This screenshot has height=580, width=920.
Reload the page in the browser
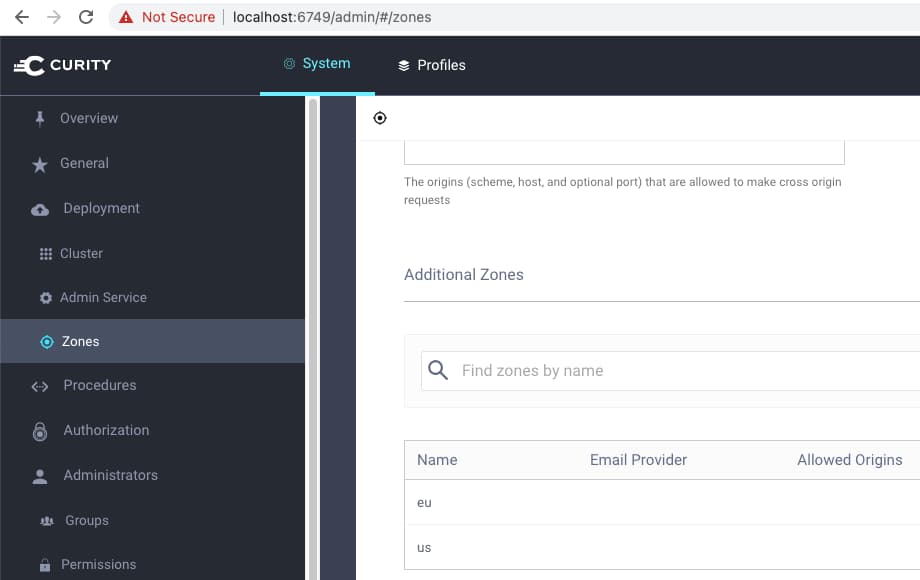[x=86, y=17]
